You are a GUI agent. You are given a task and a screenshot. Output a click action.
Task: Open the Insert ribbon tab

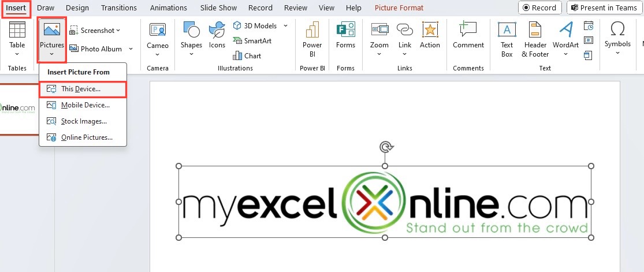(x=16, y=8)
